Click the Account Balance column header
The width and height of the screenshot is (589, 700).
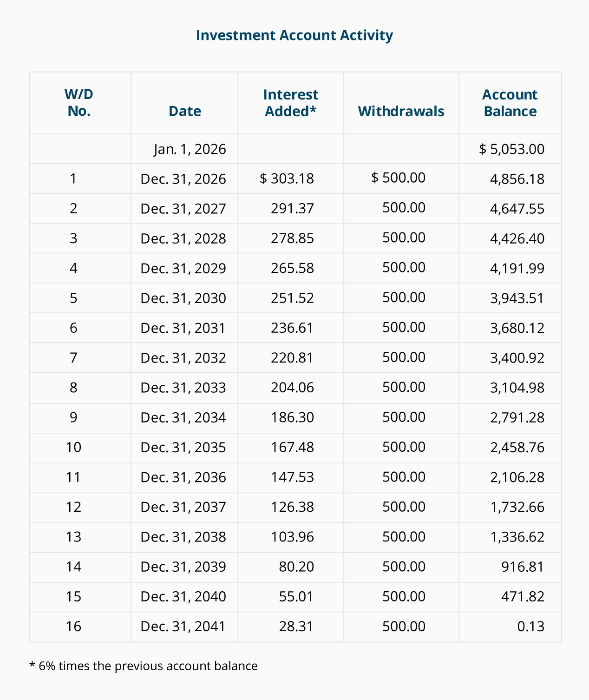coord(510,103)
